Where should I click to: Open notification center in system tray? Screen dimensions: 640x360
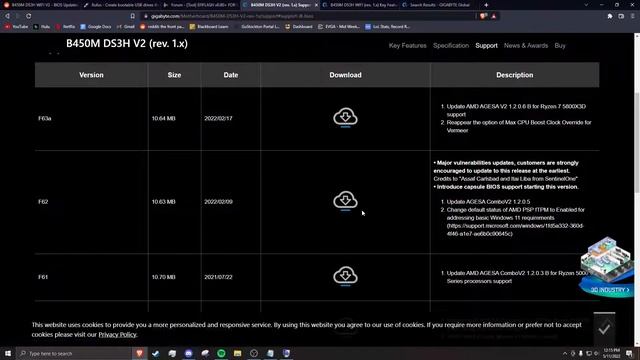coord(630,353)
